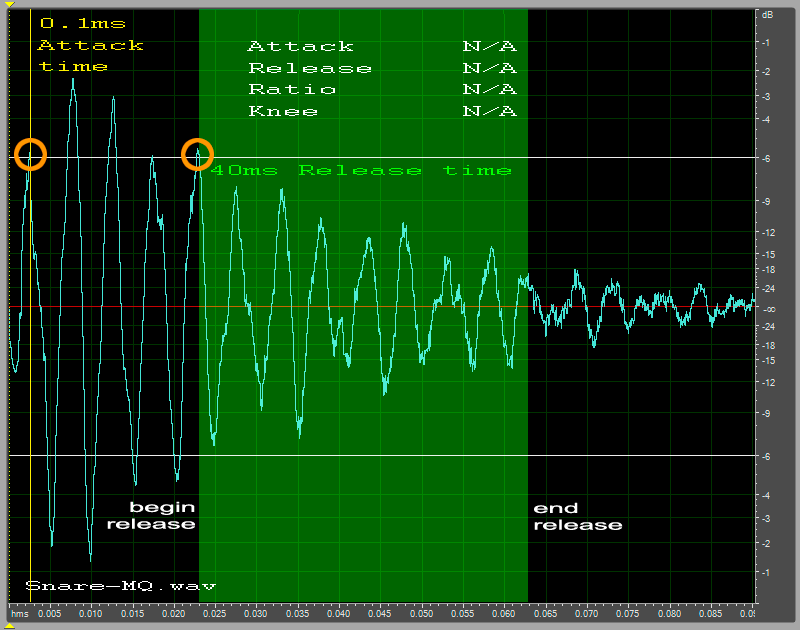
Task: Click the upper -6 value on dB scale
Action: [x=766, y=158]
